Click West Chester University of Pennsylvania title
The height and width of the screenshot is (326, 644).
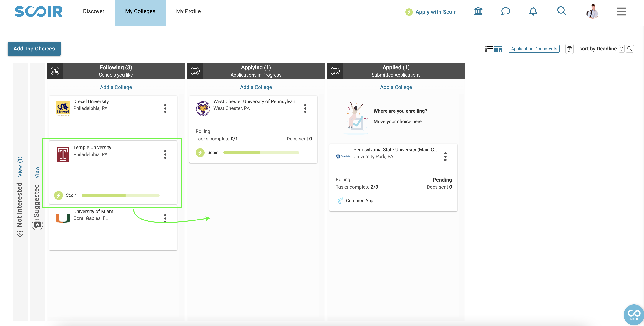point(256,101)
